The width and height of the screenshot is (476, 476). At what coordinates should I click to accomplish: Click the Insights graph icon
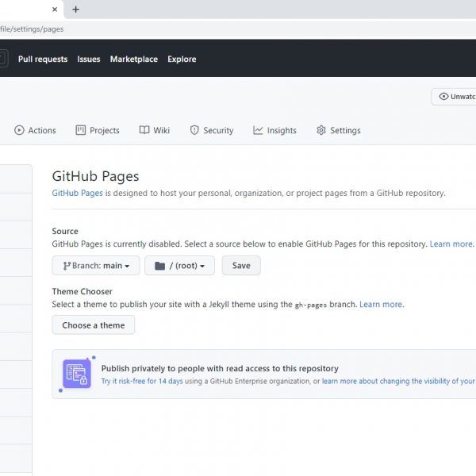coord(258,130)
